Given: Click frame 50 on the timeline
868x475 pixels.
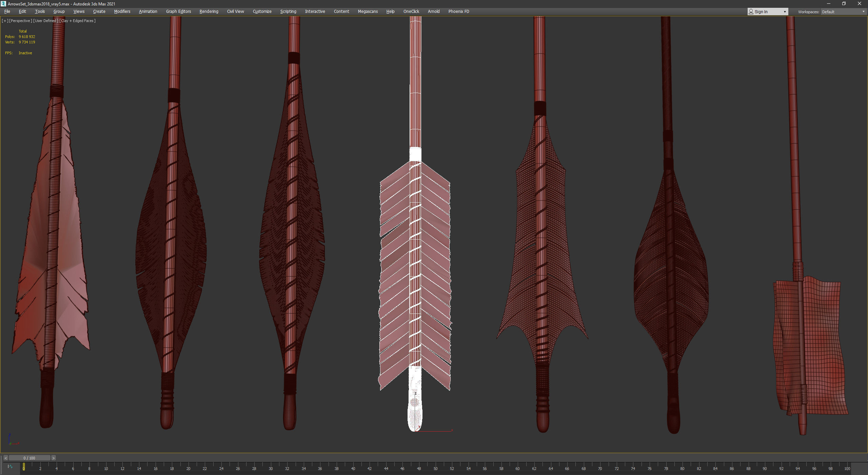Looking at the screenshot, I should pos(435,467).
